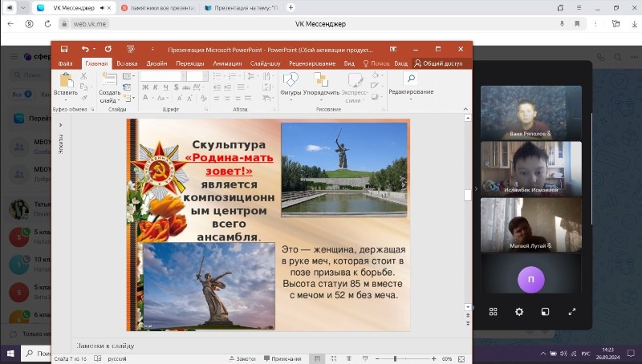Customize quick access toolbar dropdown
The height and width of the screenshot is (364, 642).
pos(152,49)
